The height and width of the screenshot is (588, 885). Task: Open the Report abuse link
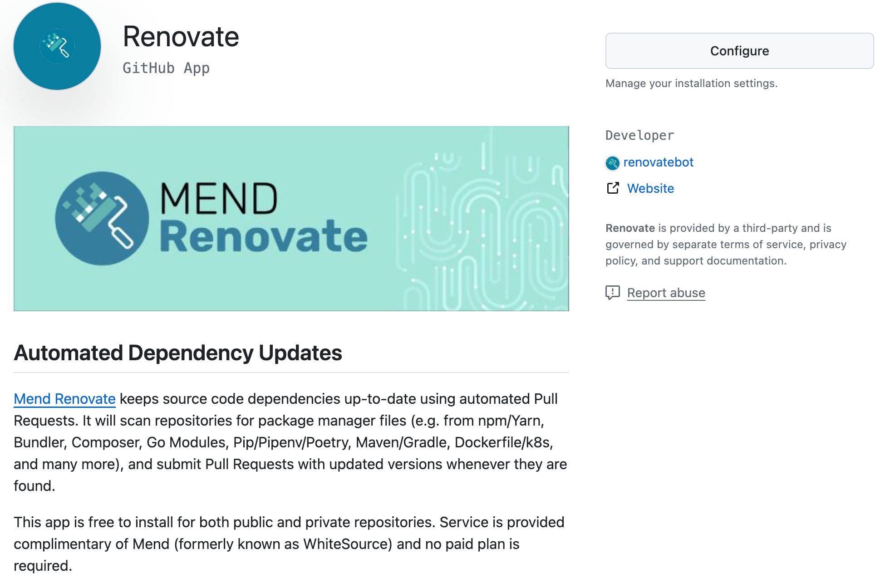[666, 293]
